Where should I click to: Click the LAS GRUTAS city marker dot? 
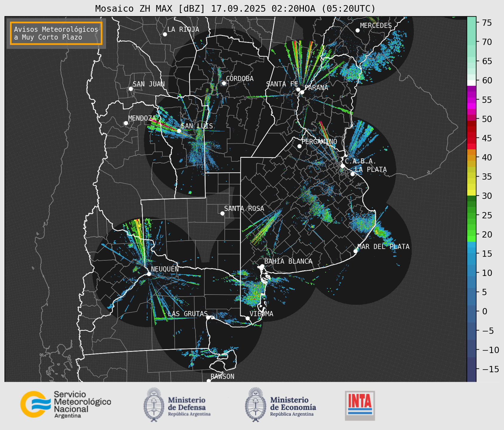pyautogui.click(x=208, y=317)
